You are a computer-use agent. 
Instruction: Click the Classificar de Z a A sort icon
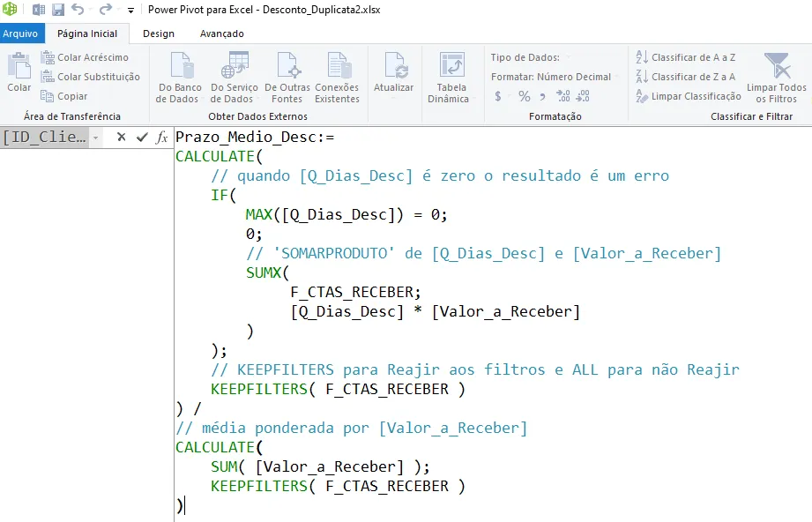pyautogui.click(x=642, y=77)
